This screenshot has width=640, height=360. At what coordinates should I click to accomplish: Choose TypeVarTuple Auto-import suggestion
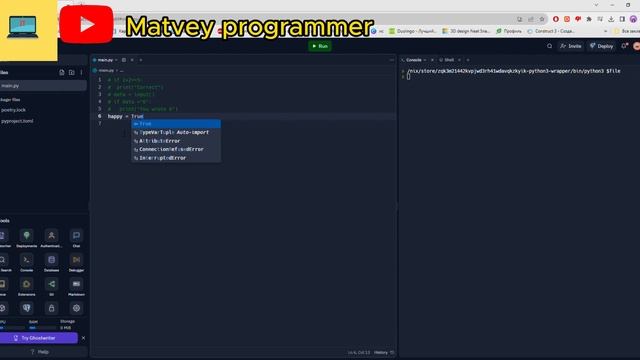176,132
